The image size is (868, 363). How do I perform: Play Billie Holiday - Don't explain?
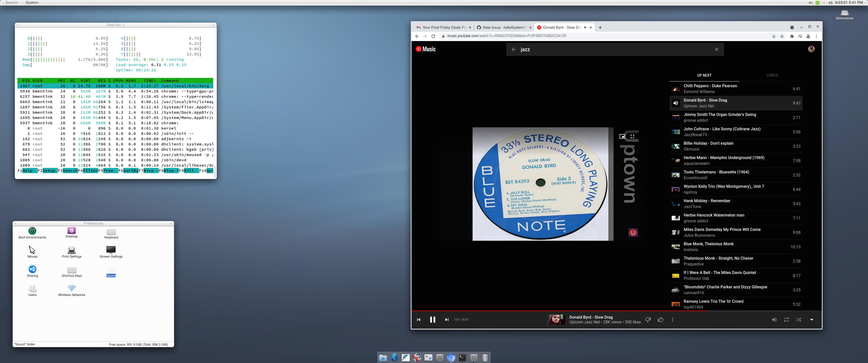click(708, 146)
